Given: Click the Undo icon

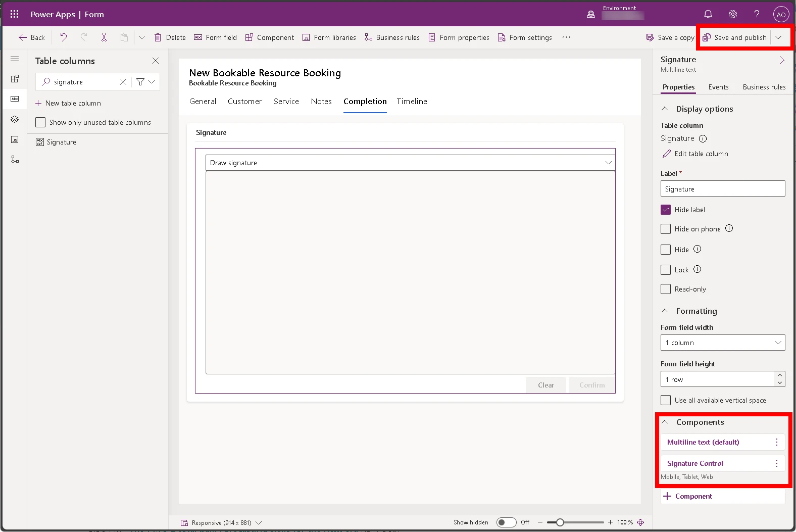Looking at the screenshot, I should point(63,37).
